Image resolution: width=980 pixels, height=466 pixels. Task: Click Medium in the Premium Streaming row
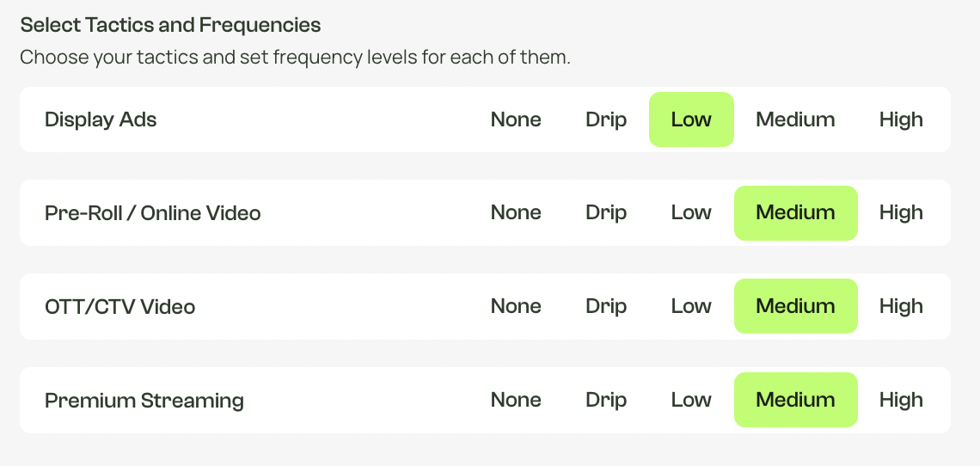click(796, 401)
